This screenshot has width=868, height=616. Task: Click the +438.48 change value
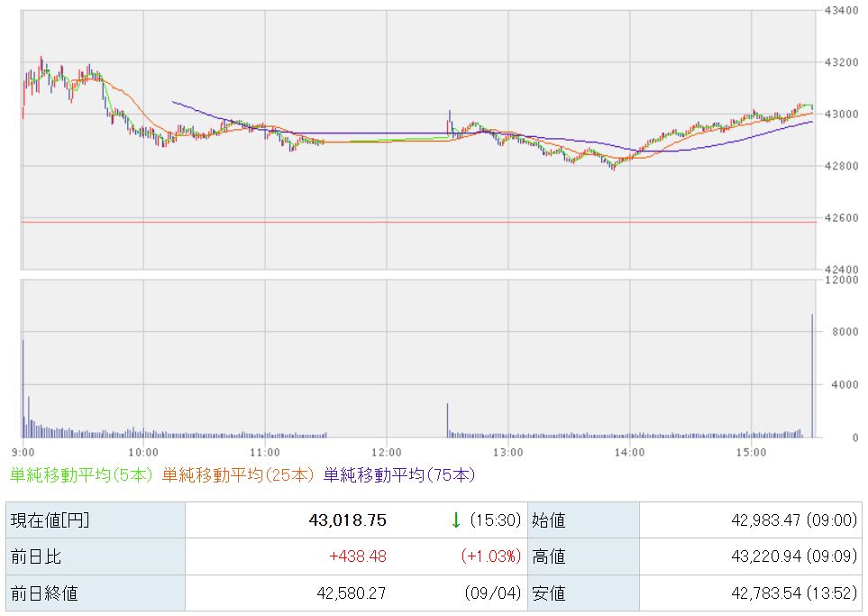coord(358,556)
